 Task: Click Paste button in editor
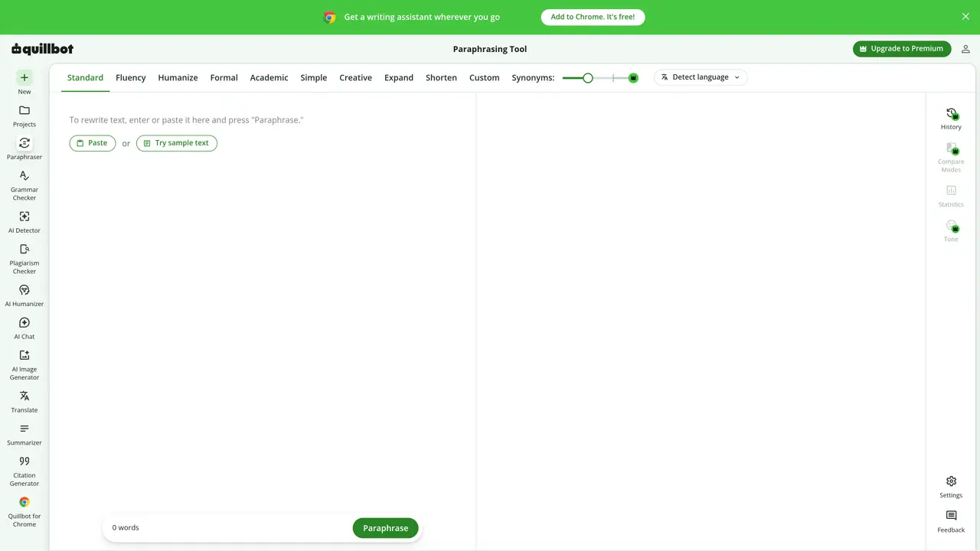tap(93, 143)
